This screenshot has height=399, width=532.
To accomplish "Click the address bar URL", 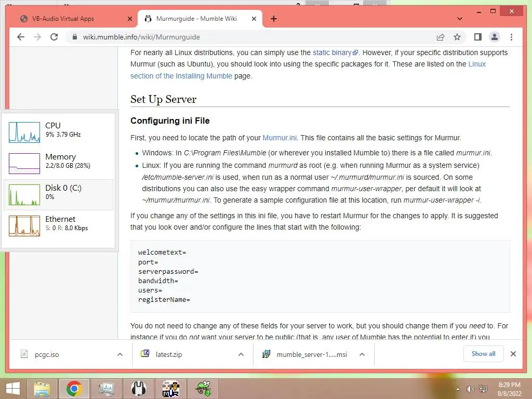I will pos(141,37).
